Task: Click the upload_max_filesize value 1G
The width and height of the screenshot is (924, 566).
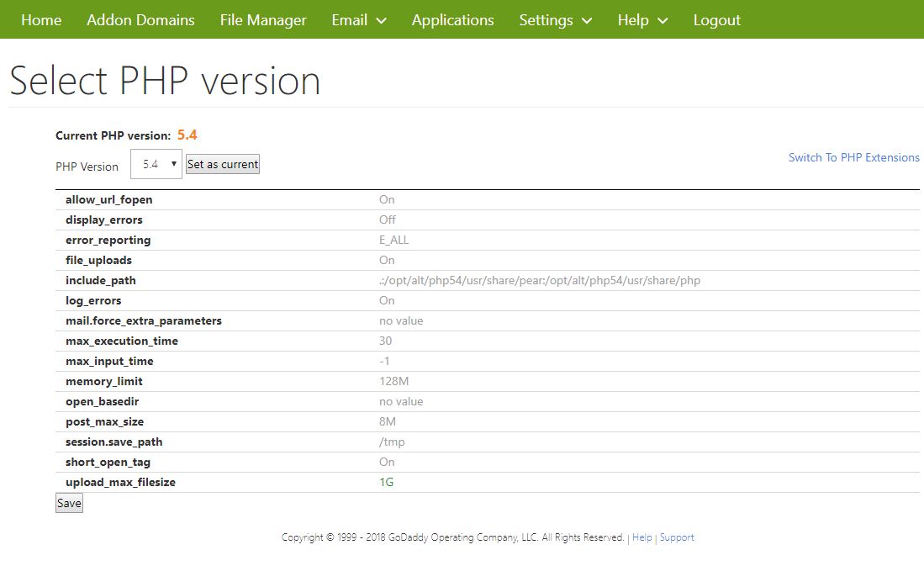Action: 386,482
